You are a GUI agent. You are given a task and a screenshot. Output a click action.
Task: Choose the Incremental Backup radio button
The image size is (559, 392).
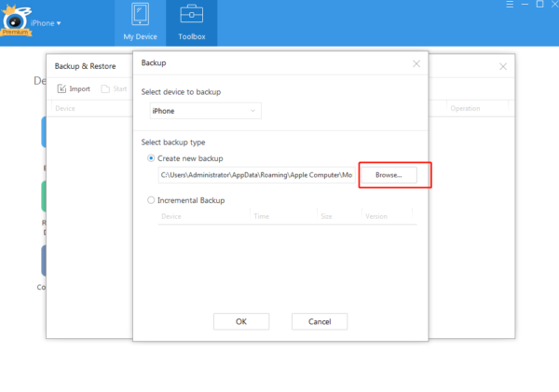click(x=152, y=200)
